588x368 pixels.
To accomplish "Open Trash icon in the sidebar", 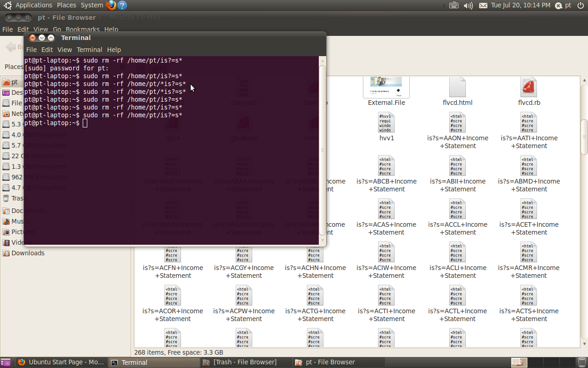I will coord(6,198).
